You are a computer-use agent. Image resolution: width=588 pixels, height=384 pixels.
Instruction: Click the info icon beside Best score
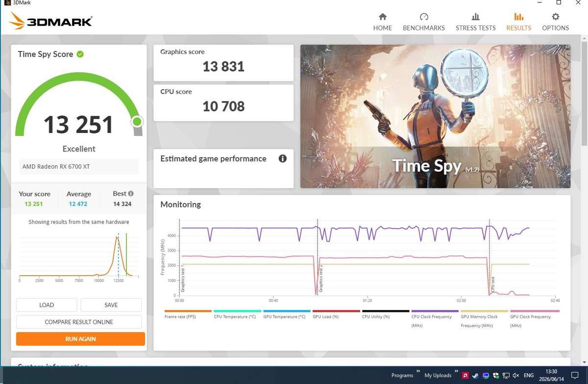pyautogui.click(x=131, y=193)
